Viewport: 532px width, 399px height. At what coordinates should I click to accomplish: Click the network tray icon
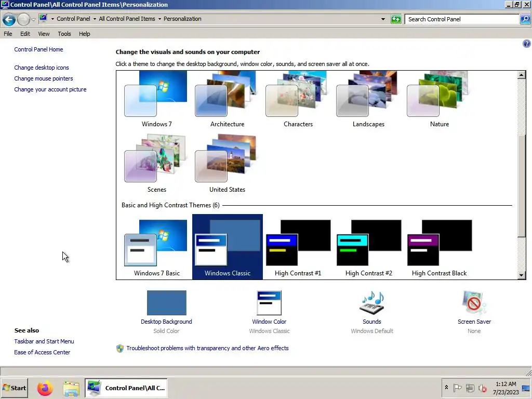pos(470,388)
